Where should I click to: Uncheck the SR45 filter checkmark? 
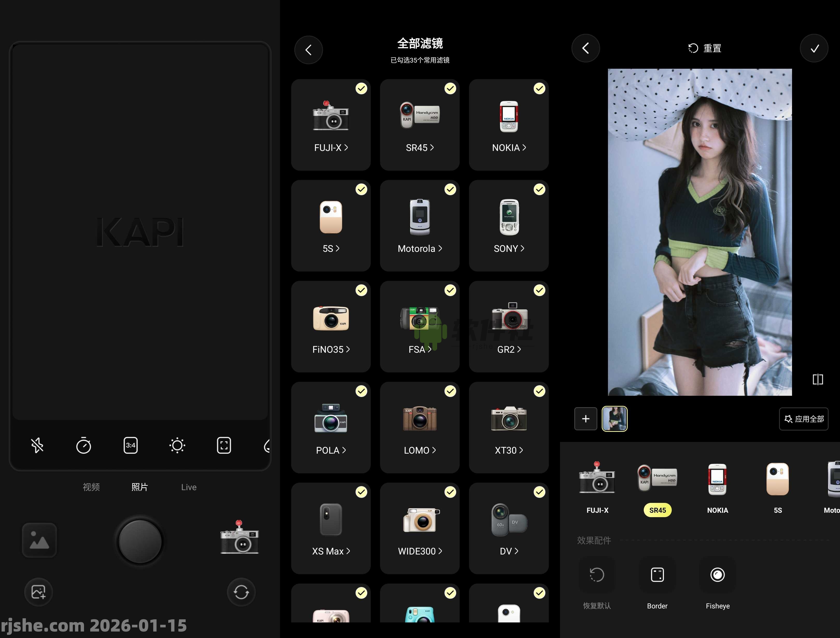coord(450,88)
